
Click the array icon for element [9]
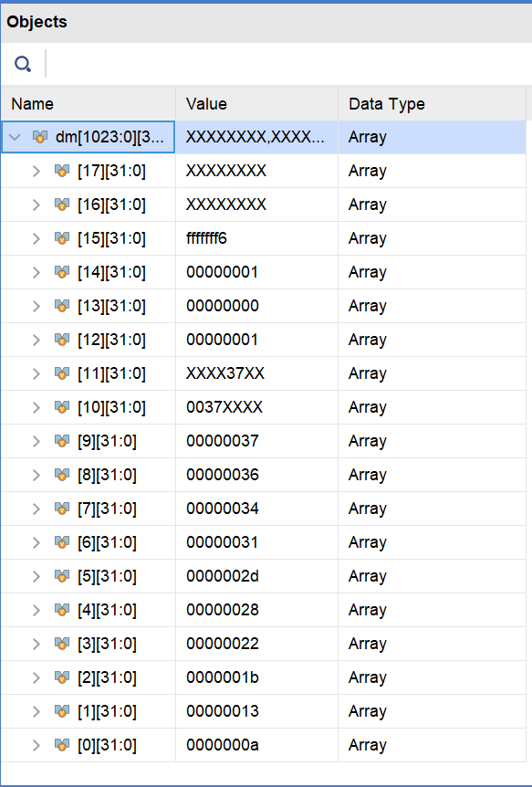(62, 441)
